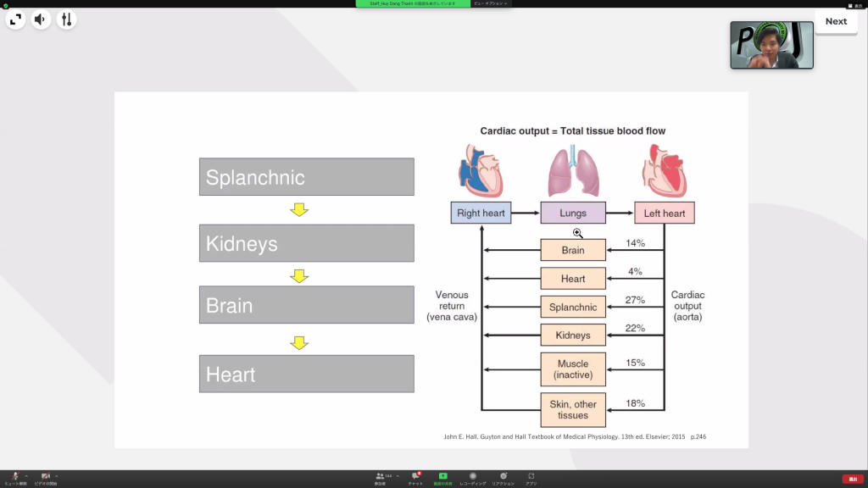Open the Zoom apps icon
The image size is (868, 488).
pos(531,477)
